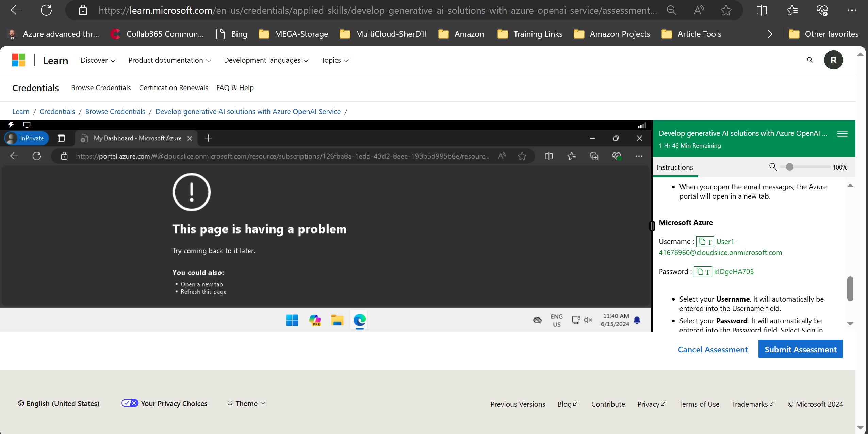The image size is (868, 434).
Task: Open Browse Credentials nav item
Action: click(x=101, y=88)
